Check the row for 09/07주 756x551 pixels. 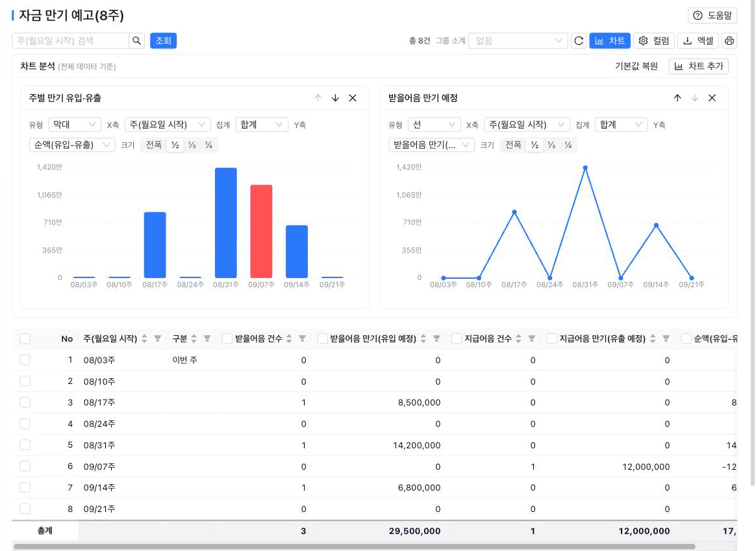point(25,466)
